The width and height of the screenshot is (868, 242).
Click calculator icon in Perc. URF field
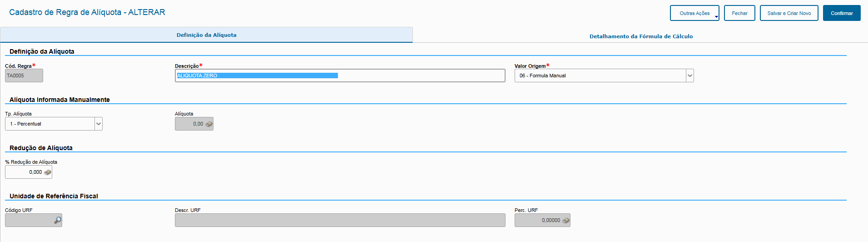coord(565,221)
